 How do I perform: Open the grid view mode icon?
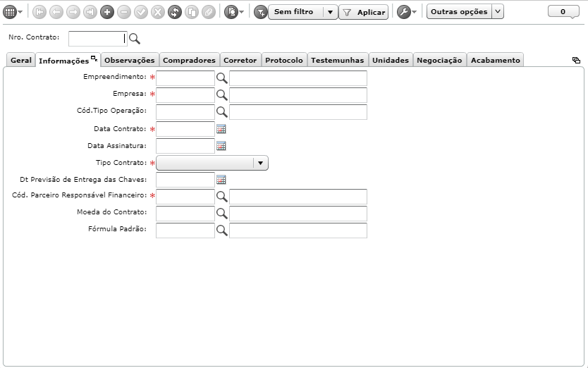(10, 12)
